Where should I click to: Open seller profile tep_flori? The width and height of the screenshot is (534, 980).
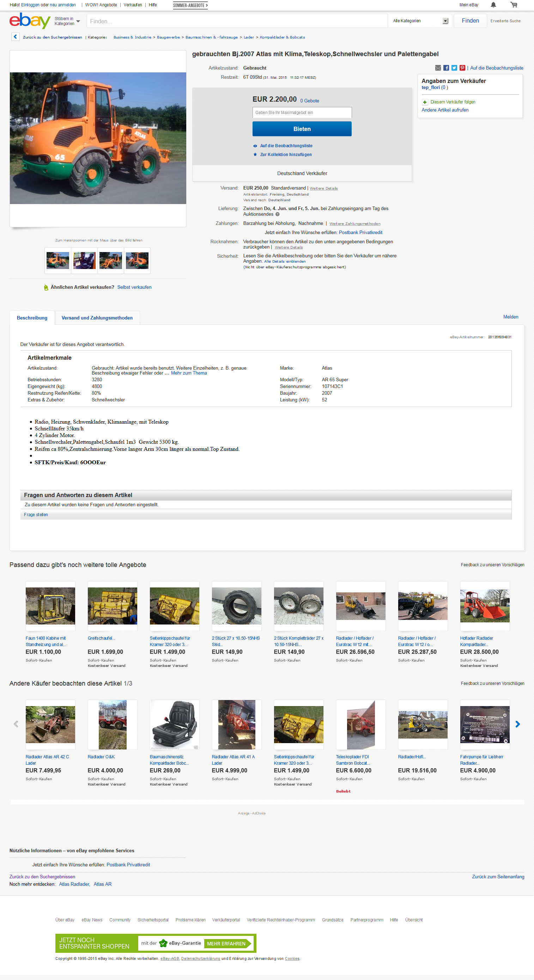431,88
